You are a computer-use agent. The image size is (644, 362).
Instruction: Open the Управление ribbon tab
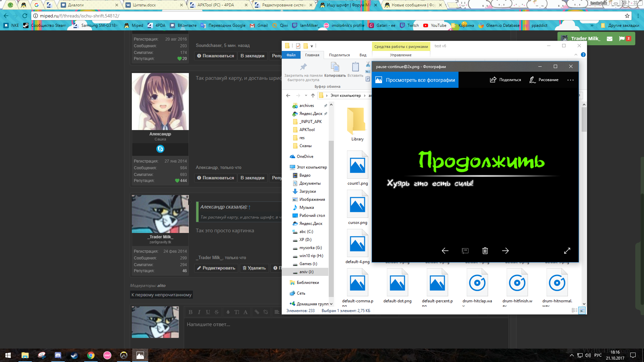point(400,55)
